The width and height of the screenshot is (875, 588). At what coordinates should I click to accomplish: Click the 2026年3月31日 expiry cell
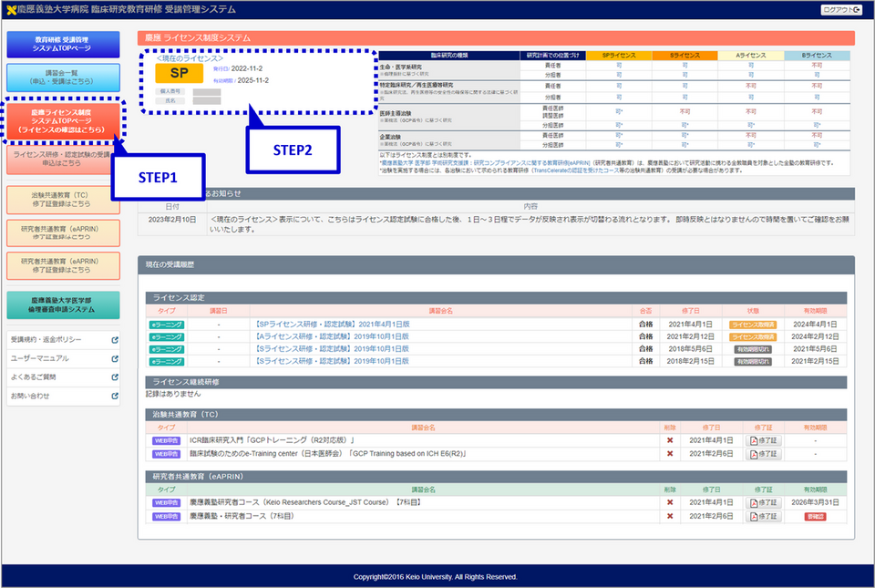click(815, 502)
